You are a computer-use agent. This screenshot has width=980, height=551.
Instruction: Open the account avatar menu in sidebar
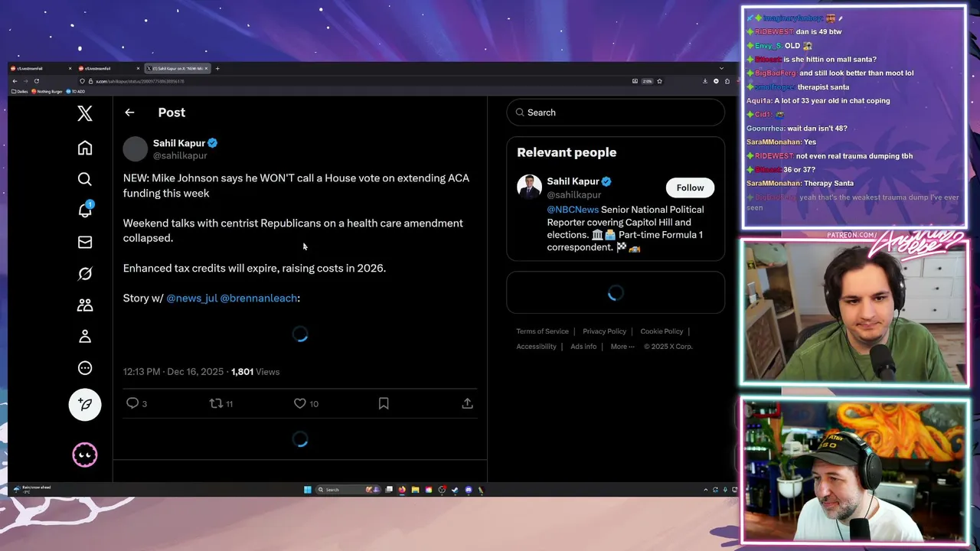point(85,455)
